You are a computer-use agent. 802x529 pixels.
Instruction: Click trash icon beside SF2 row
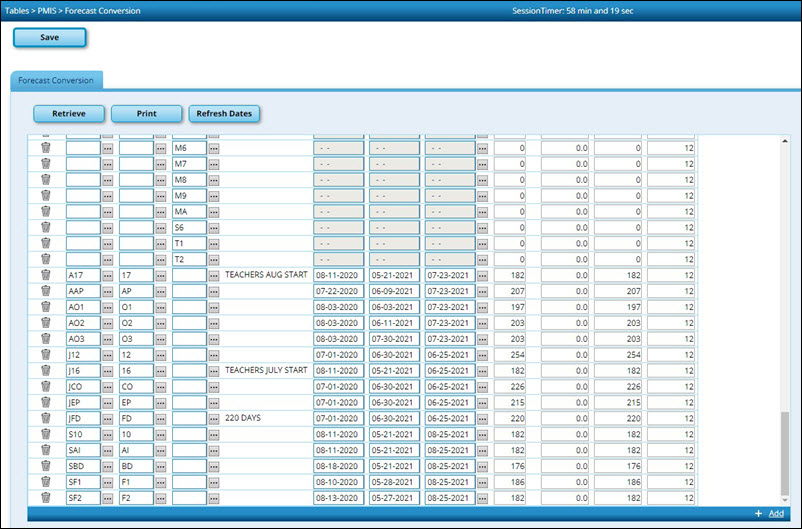[46, 498]
